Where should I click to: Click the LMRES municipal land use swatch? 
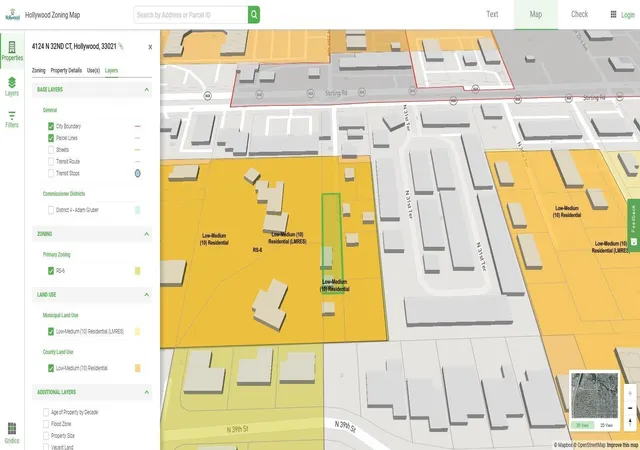[138, 332]
